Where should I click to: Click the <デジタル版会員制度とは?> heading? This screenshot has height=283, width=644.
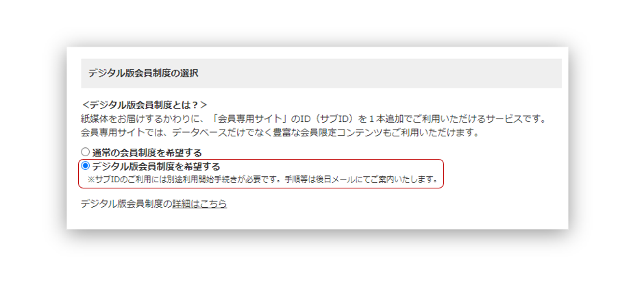[144, 104]
